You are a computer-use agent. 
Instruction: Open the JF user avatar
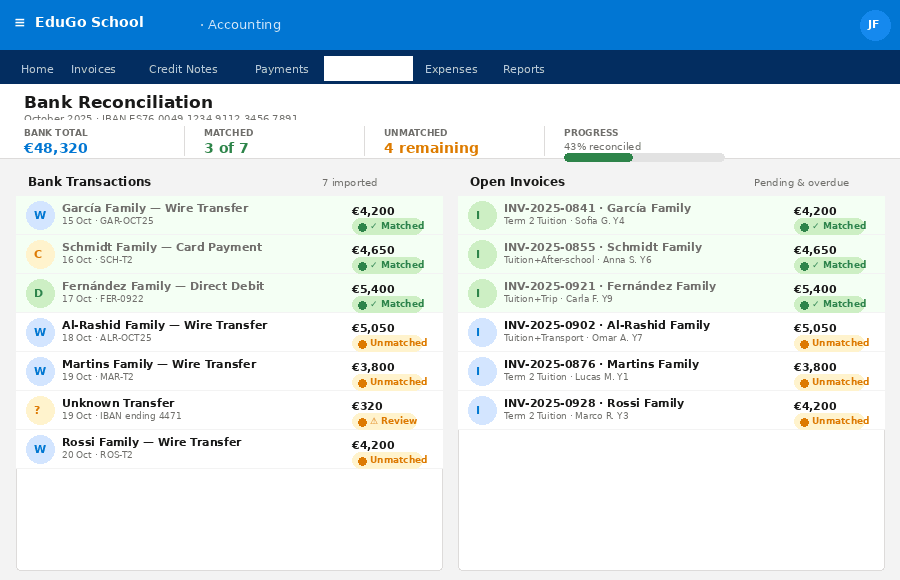pos(875,25)
